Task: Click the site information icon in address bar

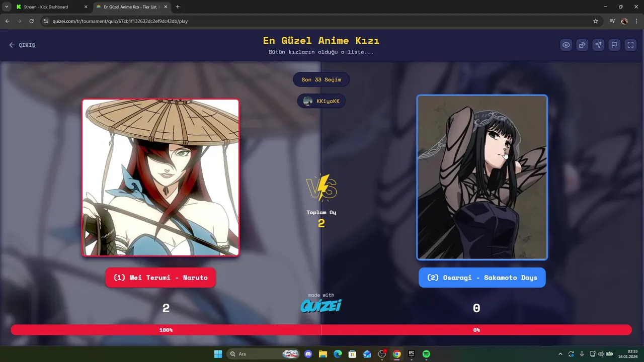Action: pos(46,21)
